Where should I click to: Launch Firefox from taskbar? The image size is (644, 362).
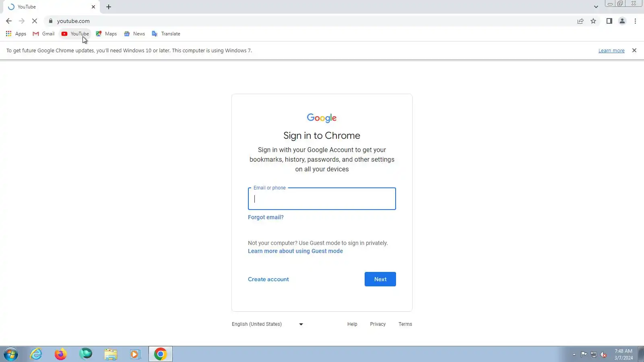point(61,354)
